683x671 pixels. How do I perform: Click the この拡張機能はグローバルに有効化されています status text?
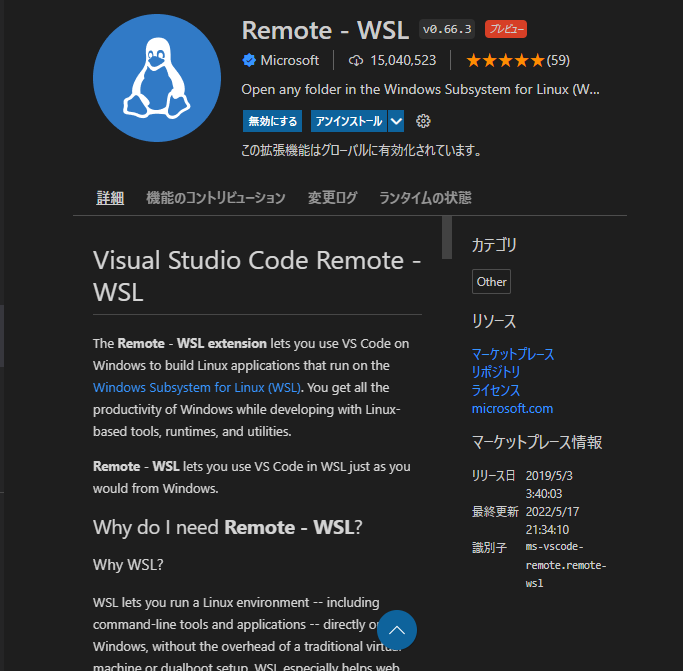click(x=362, y=150)
